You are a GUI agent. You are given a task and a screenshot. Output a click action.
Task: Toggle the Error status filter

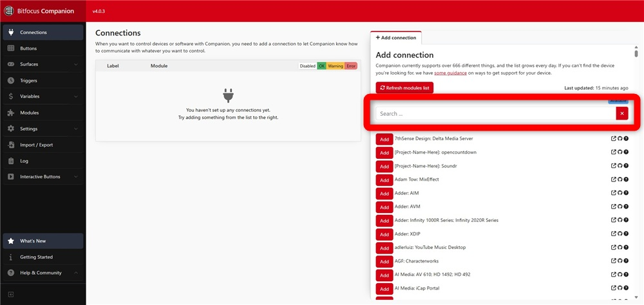pos(351,66)
